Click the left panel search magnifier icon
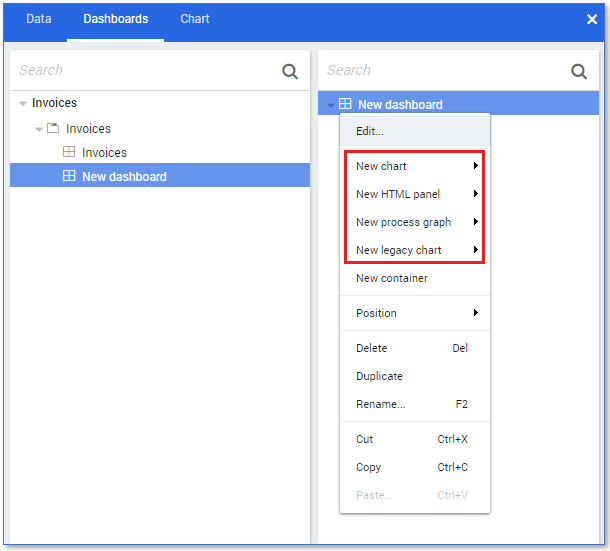 pos(290,71)
